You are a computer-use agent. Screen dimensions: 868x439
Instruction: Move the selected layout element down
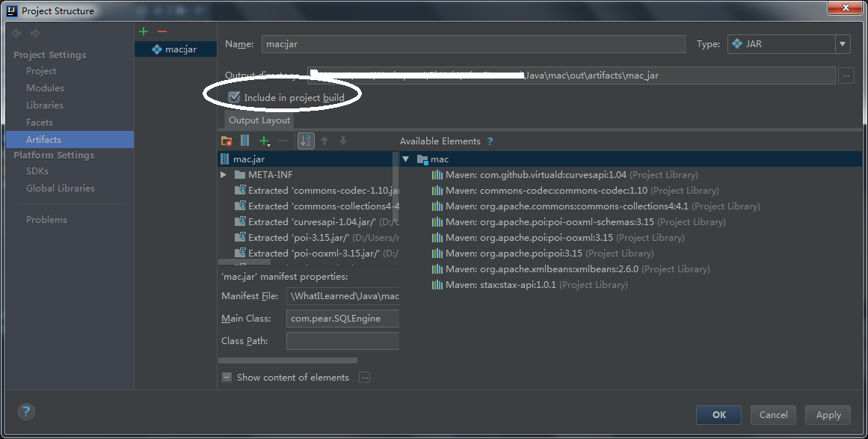[x=343, y=141]
